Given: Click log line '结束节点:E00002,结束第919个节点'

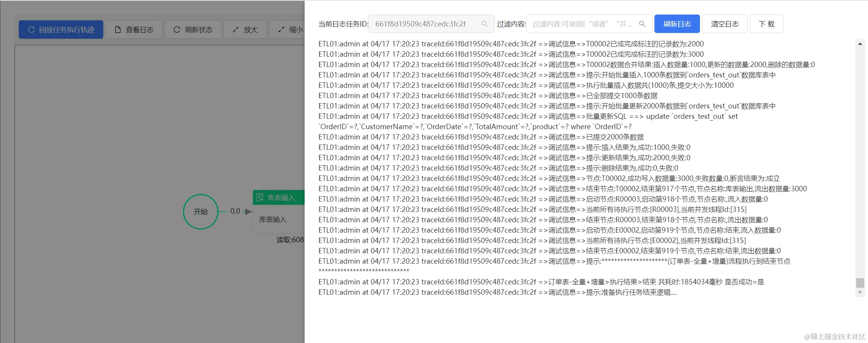Looking at the screenshot, I should (550, 251).
